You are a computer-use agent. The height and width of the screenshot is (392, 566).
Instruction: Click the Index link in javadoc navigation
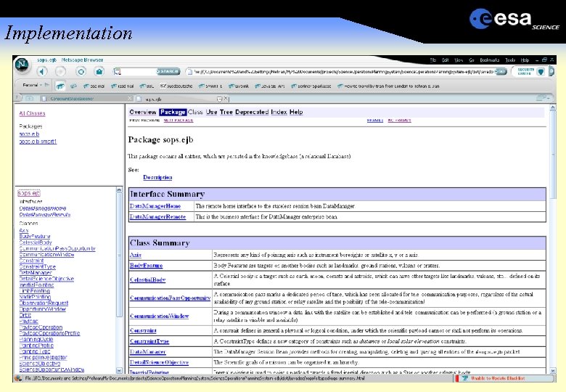pos(279,113)
